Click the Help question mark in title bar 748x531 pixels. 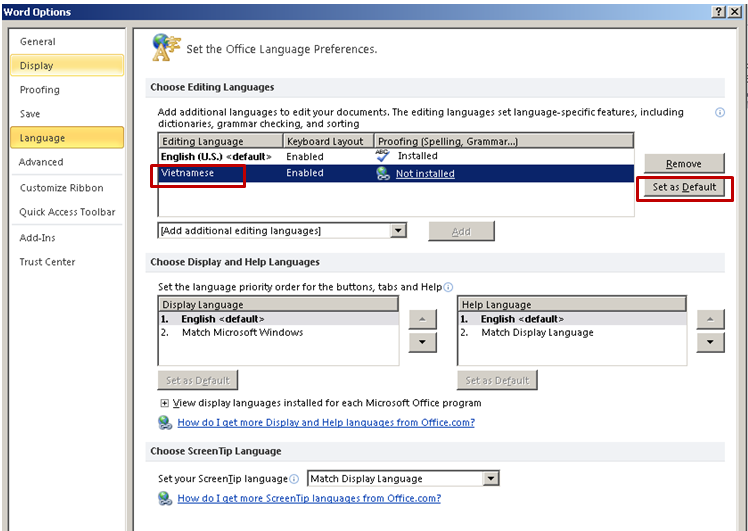coord(718,10)
